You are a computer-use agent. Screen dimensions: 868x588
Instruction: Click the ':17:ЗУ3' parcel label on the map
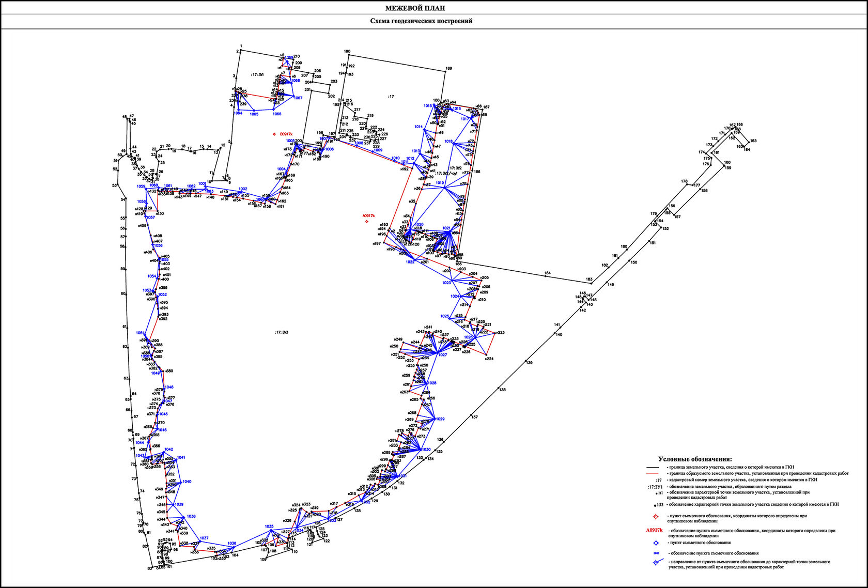tap(282, 333)
